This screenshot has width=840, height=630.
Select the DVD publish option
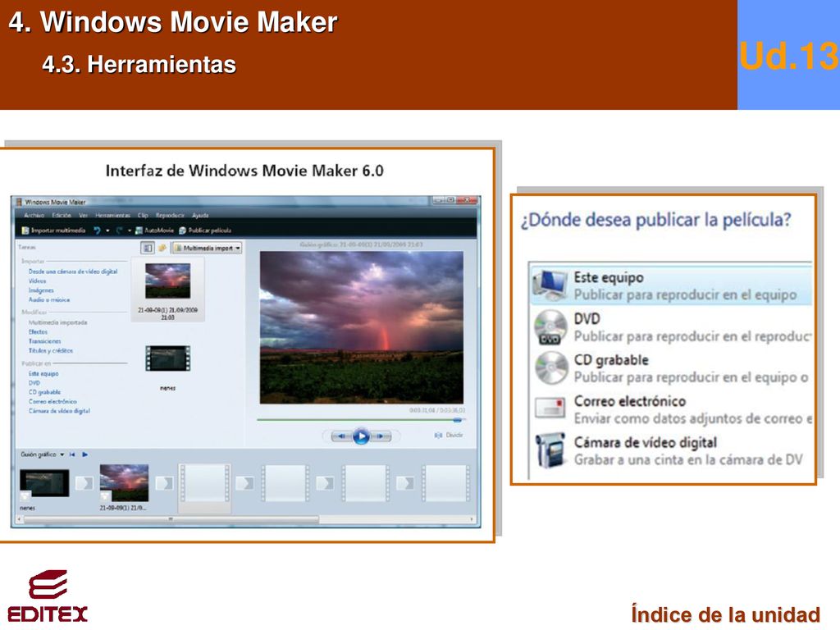672,327
